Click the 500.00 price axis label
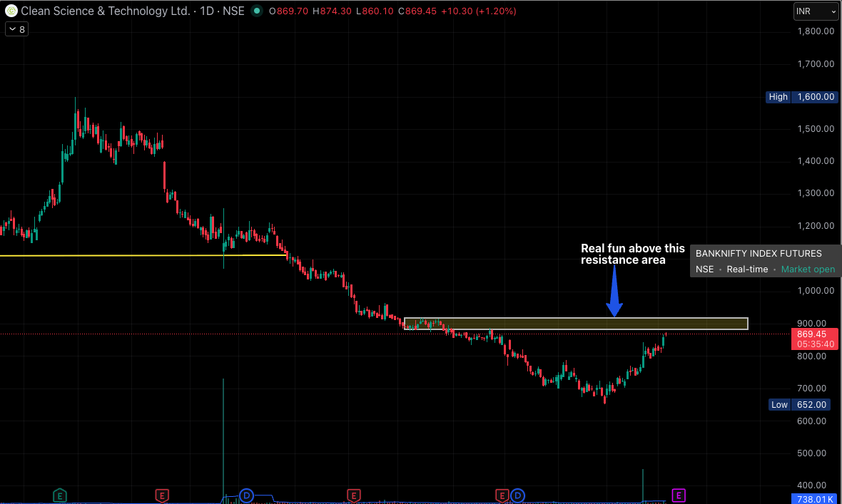Viewport: 842px width, 504px height. 811,453
